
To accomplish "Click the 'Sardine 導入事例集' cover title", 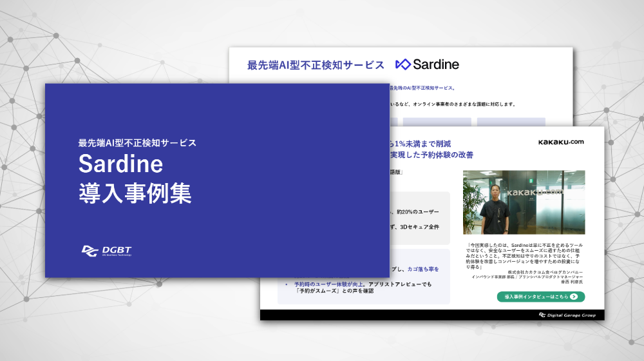I will tap(135, 179).
